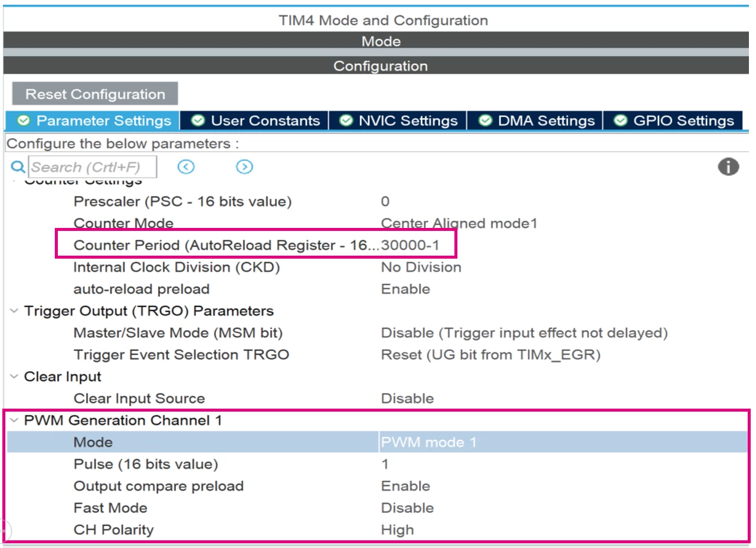The image size is (756, 548).
Task: Select the auto-reload preload row label
Action: click(x=141, y=289)
